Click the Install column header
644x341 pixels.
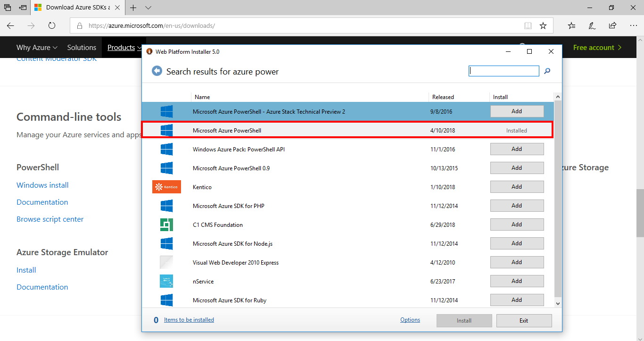click(500, 97)
